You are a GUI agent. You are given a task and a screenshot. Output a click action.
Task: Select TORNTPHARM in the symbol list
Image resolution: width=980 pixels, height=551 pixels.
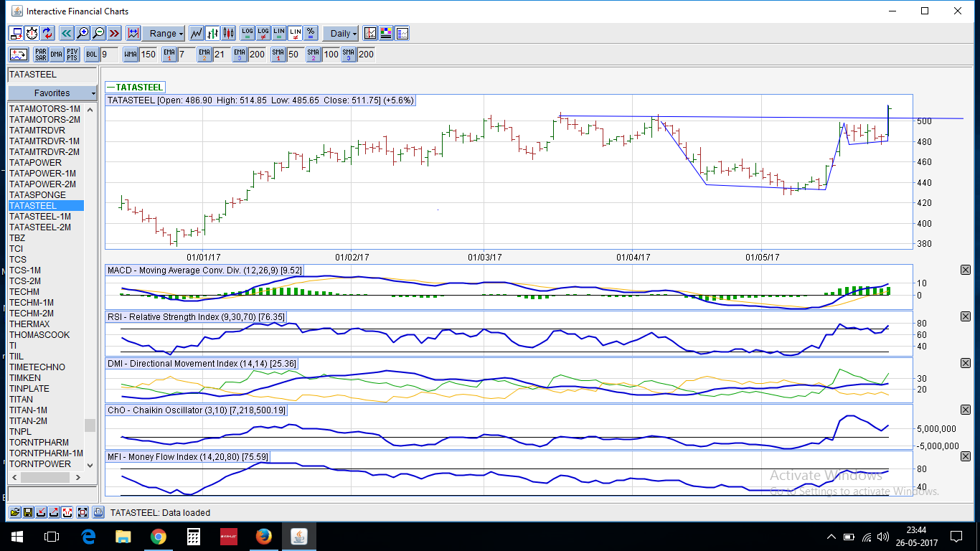pos(46,443)
